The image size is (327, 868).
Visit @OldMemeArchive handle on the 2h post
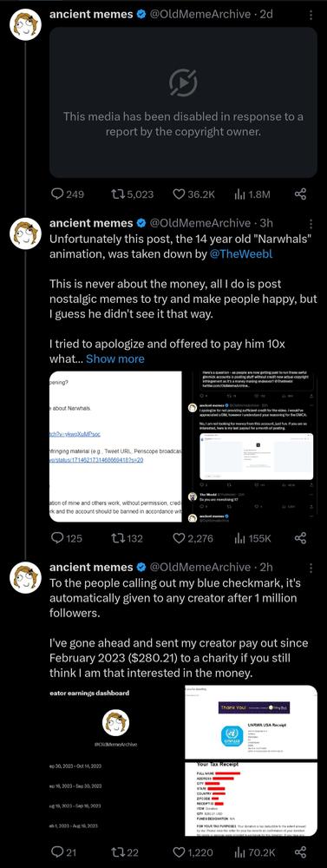coord(200,568)
